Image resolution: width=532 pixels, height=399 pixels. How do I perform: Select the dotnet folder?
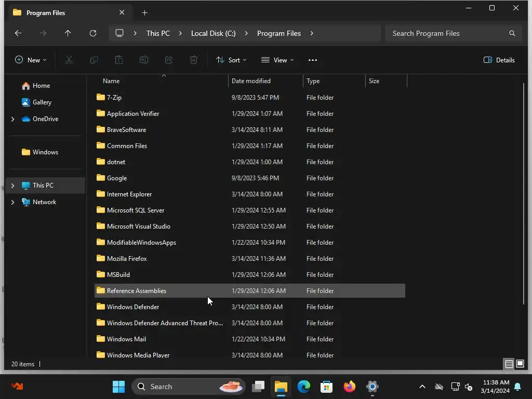click(x=250, y=162)
